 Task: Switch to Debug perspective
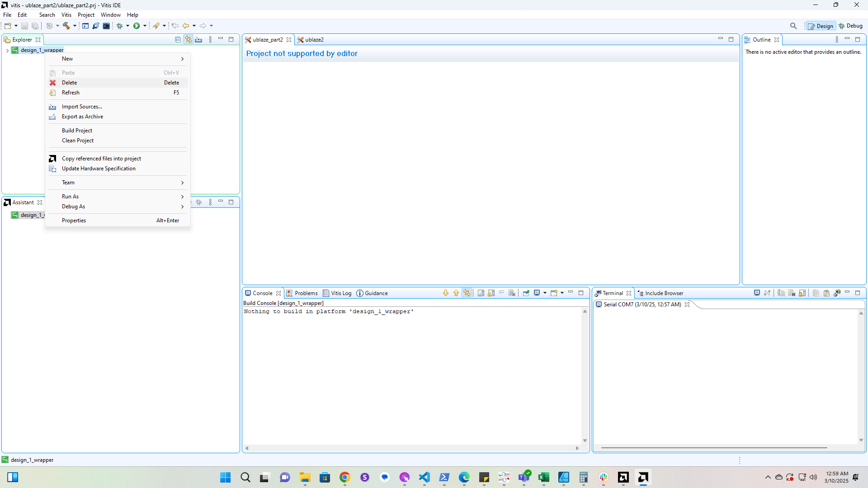tap(850, 26)
